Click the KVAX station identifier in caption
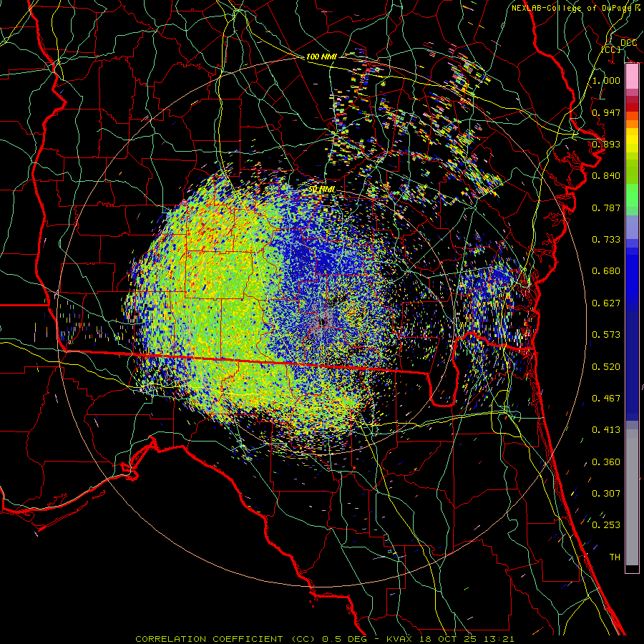Image resolution: width=644 pixels, height=644 pixels. click(x=400, y=639)
